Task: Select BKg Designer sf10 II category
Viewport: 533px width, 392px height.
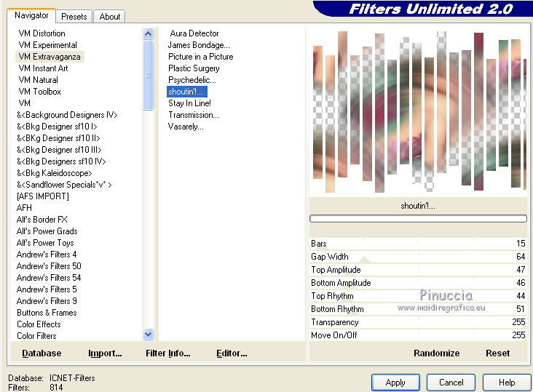Action: pos(58,137)
